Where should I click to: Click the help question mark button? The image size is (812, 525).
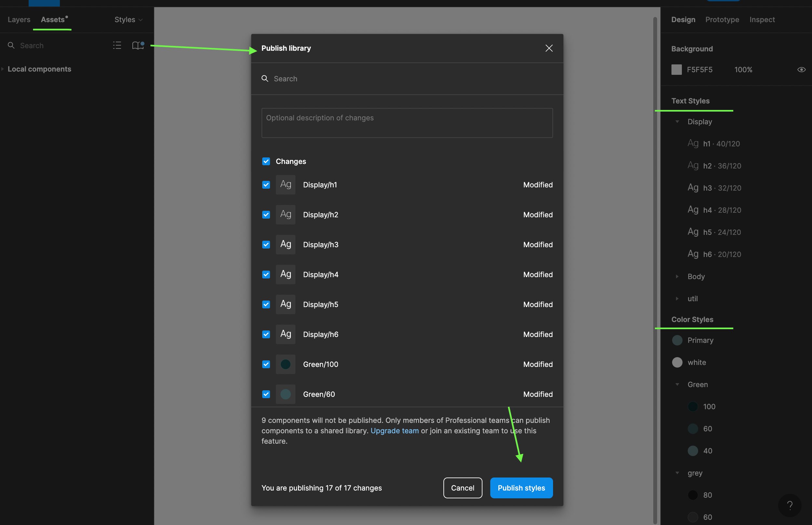click(x=789, y=505)
